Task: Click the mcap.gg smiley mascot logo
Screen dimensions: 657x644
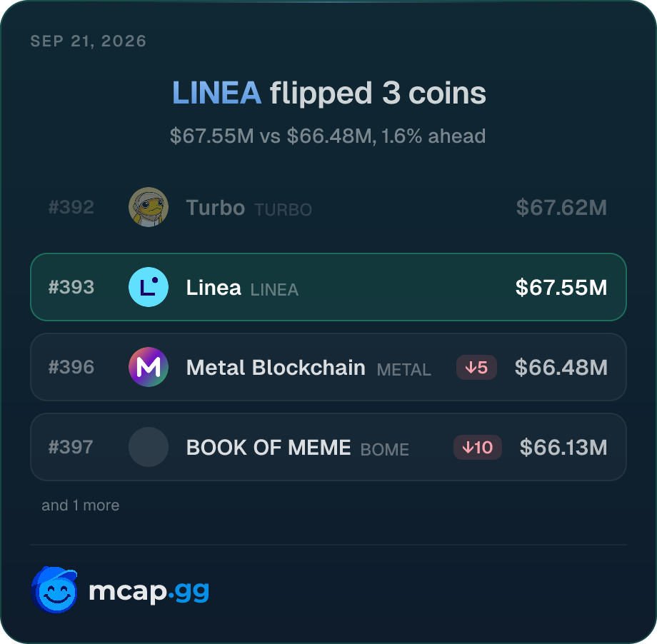Action: click(x=54, y=590)
